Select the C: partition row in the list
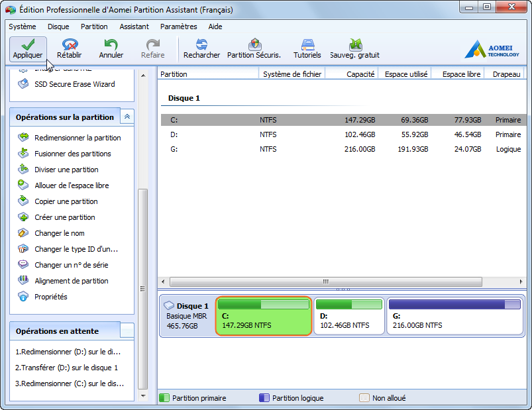Screen dimensions: 532x410 pos(343,120)
